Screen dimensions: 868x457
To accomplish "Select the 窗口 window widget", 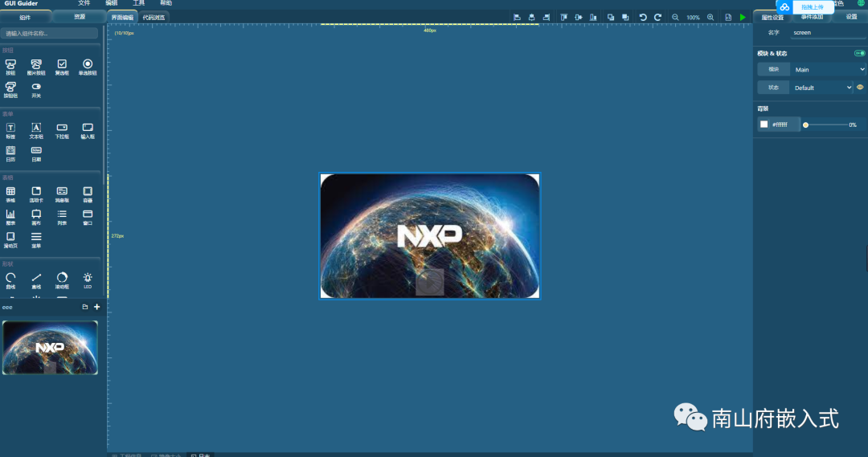I will [88, 217].
